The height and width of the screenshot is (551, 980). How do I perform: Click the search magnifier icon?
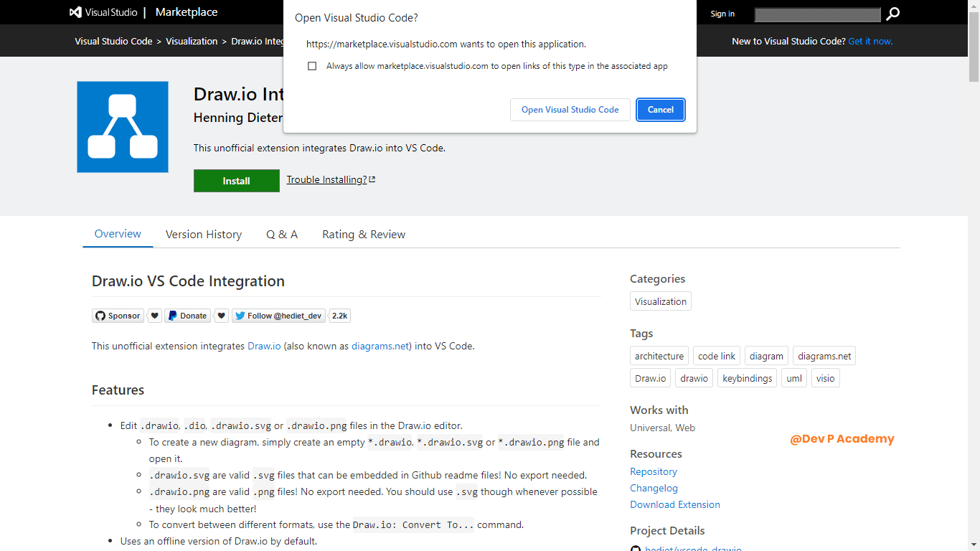(892, 14)
